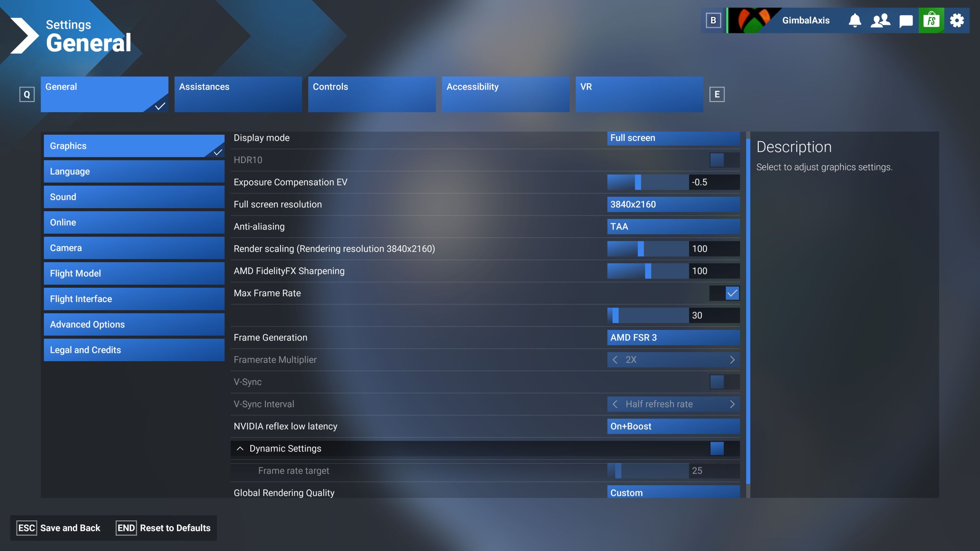Click the Q previous-tab key icon
Screen dimensions: 980x551
tap(27, 94)
